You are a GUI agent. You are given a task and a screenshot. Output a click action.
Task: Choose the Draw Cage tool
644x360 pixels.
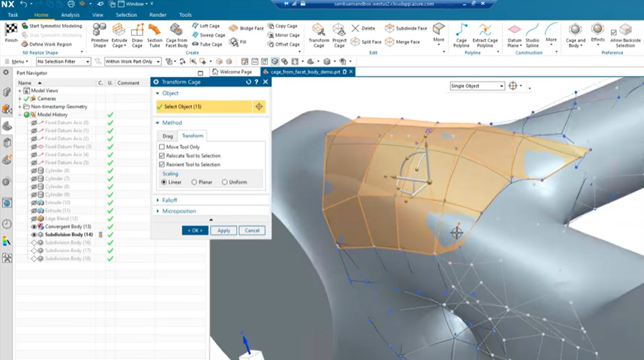137,35
